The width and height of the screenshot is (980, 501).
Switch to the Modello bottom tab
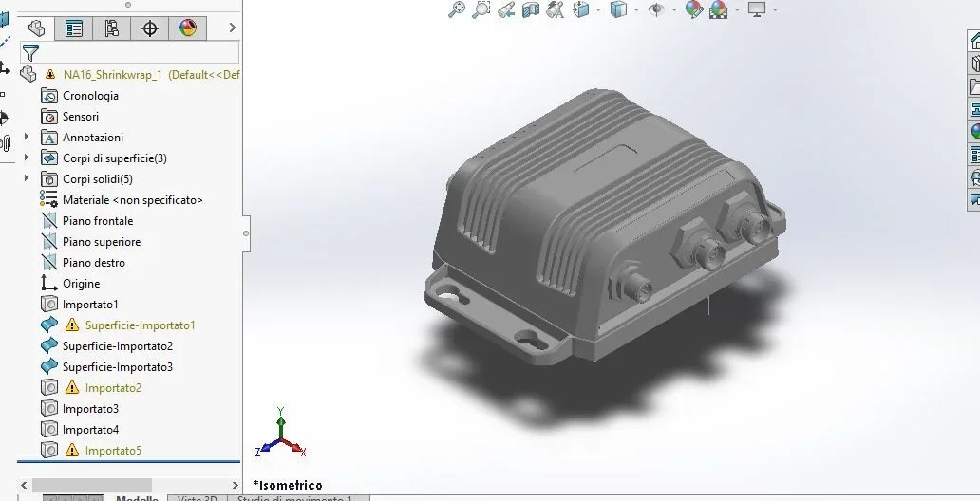[137, 498]
